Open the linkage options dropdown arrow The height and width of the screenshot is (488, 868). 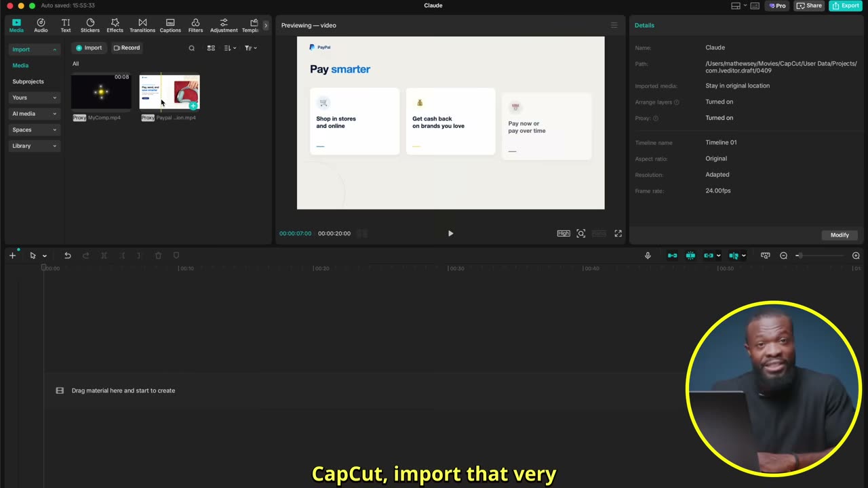coord(719,256)
